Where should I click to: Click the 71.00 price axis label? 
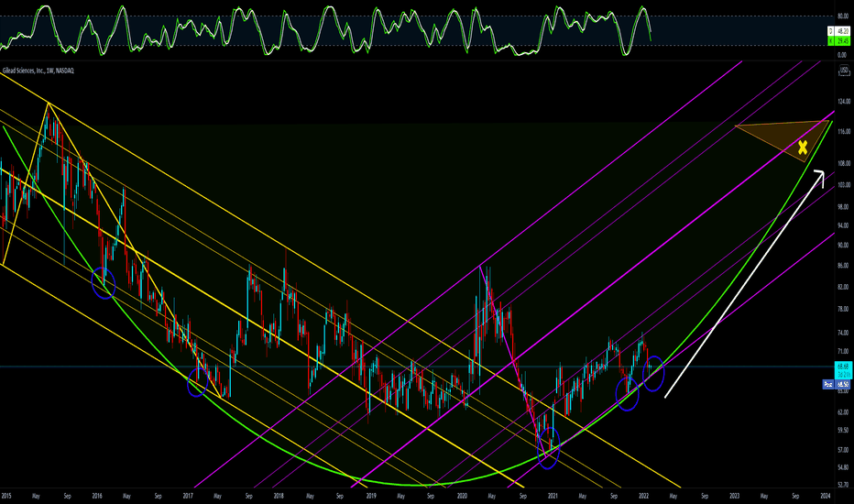coord(843,352)
